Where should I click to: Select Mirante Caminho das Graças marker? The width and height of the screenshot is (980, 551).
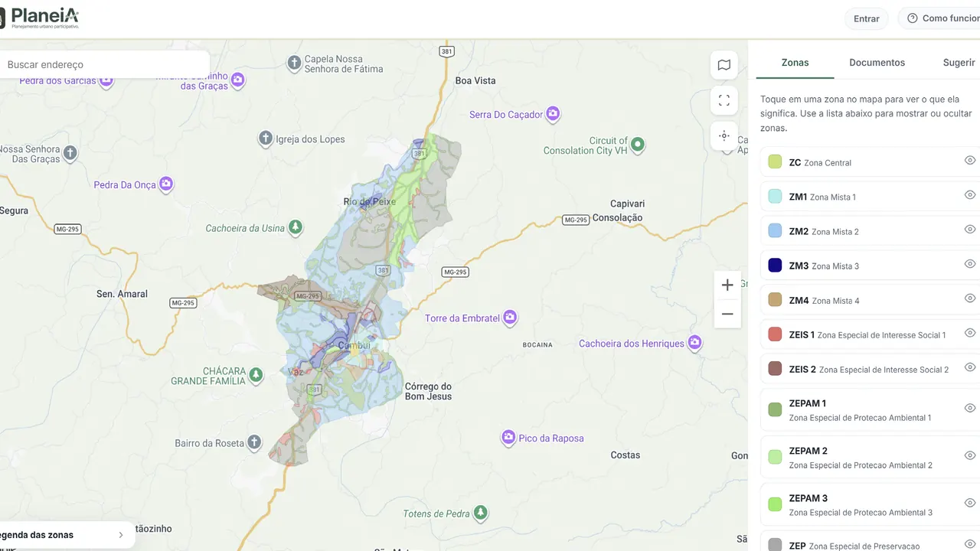tap(238, 79)
